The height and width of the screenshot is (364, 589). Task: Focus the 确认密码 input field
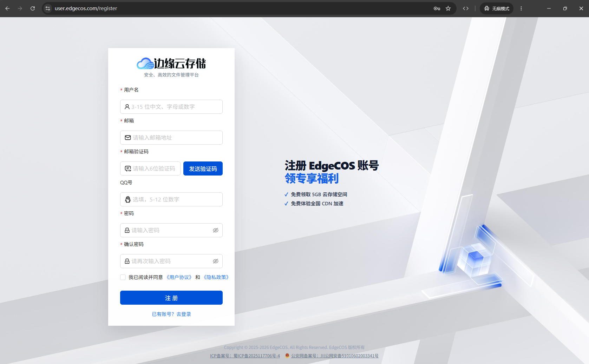click(171, 261)
